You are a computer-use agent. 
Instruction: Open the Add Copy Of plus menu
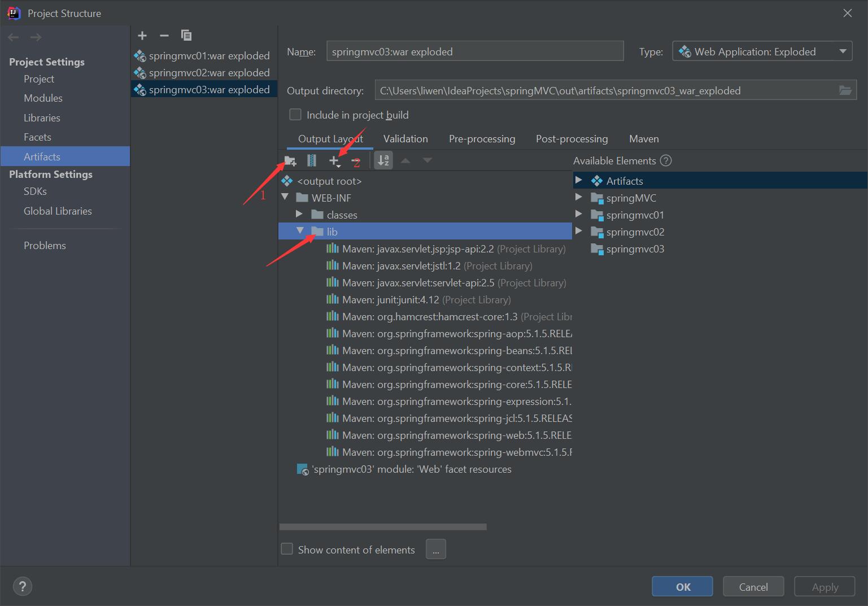point(335,162)
